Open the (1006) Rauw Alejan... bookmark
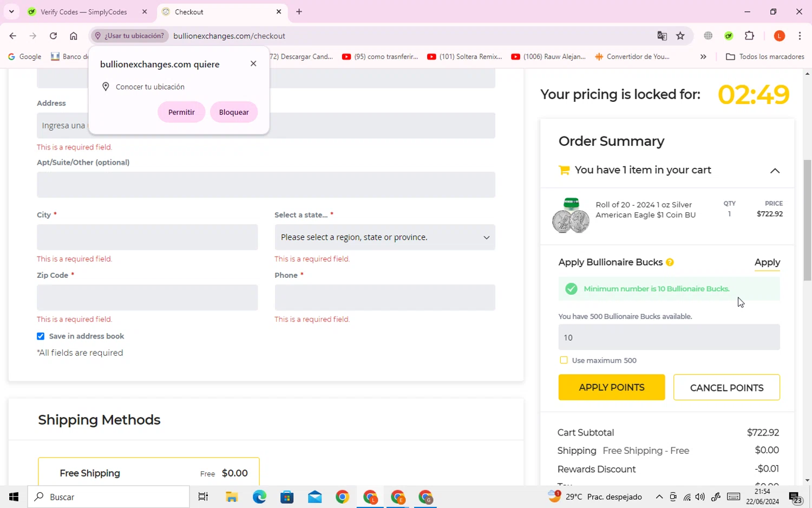 [548, 56]
